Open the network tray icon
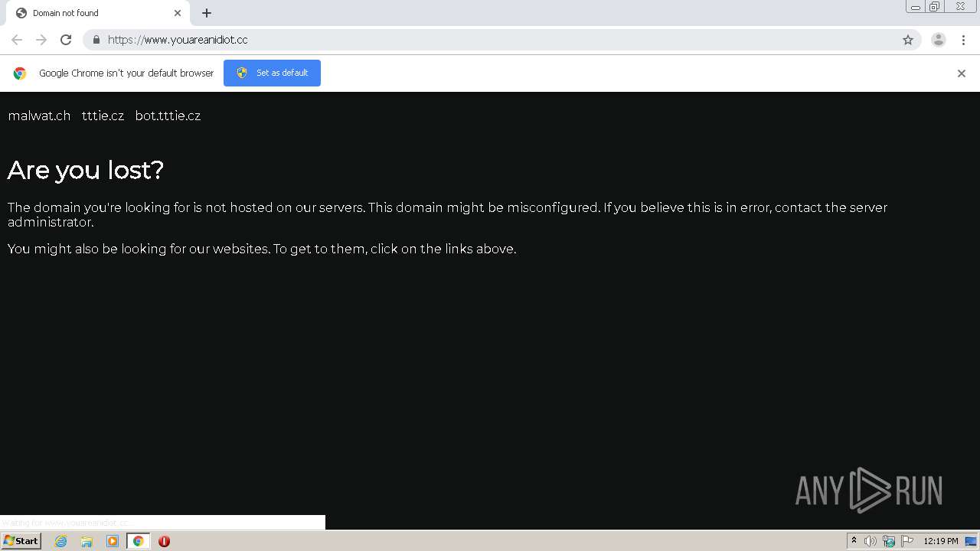Image resolution: width=980 pixels, height=551 pixels. click(x=889, y=541)
